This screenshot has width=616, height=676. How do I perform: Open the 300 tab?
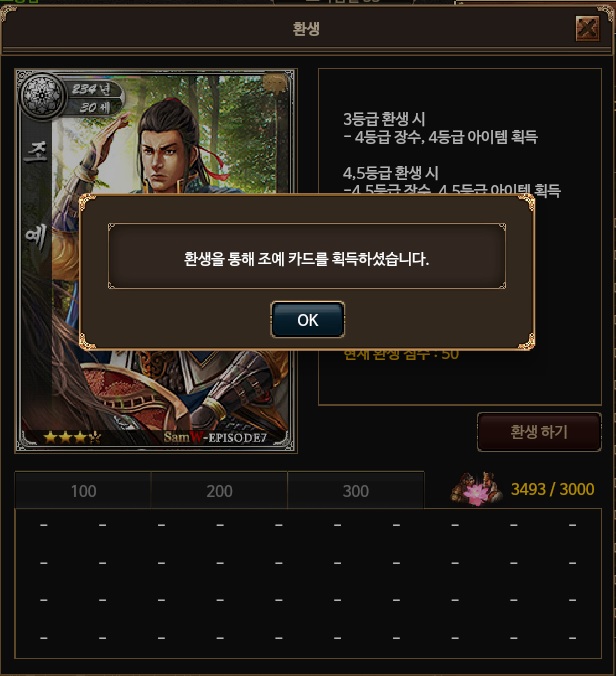coord(356,491)
